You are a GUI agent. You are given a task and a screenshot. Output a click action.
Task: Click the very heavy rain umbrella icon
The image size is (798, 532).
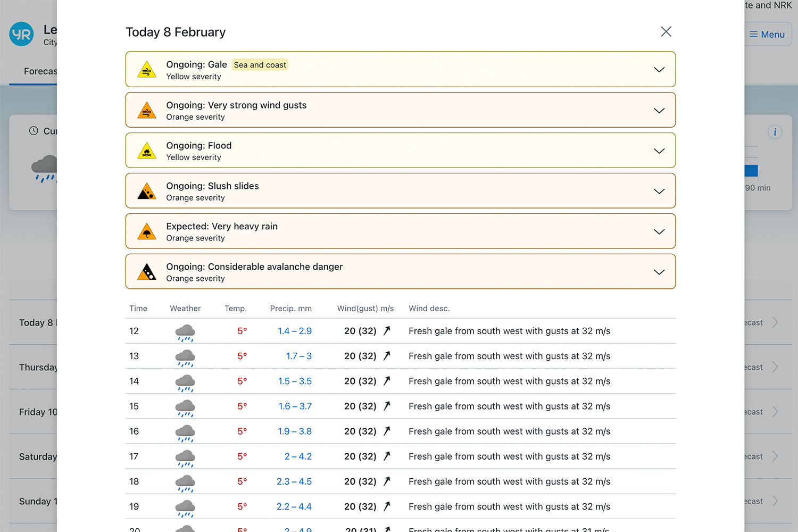point(147,232)
